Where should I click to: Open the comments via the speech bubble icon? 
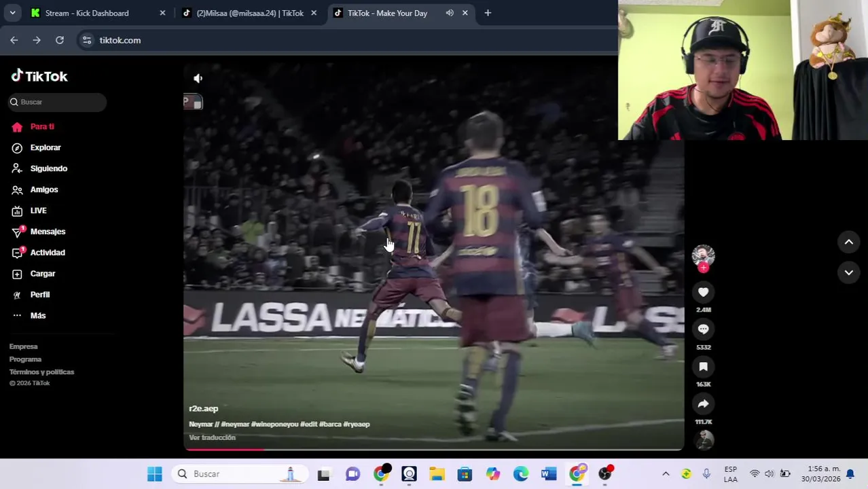703,329
